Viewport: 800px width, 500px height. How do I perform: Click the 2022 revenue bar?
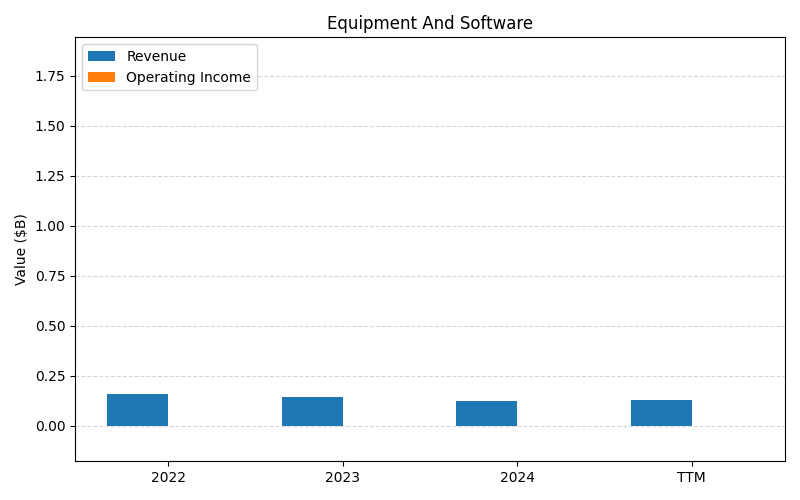(137, 410)
